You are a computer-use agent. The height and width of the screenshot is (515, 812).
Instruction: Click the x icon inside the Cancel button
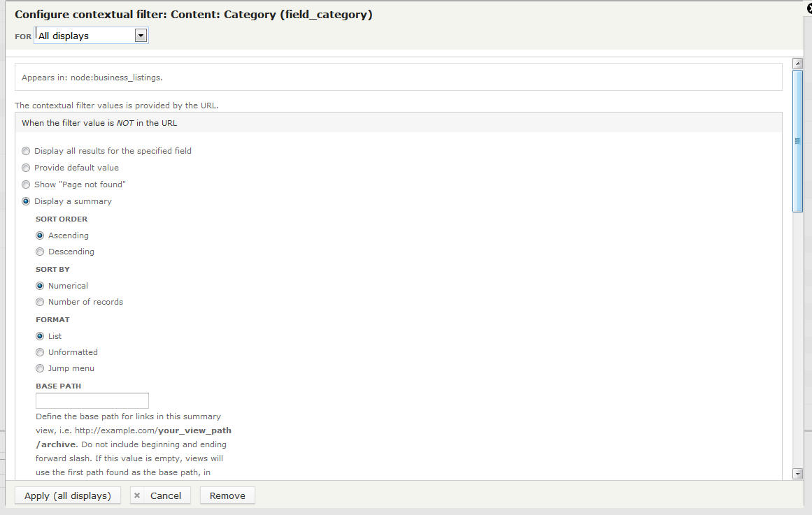click(138, 495)
